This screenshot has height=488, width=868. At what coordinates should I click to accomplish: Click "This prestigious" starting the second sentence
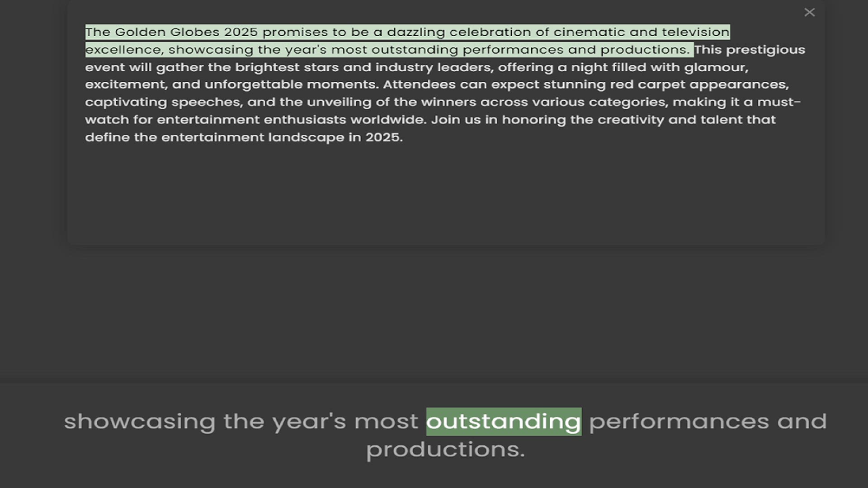[x=750, y=50]
